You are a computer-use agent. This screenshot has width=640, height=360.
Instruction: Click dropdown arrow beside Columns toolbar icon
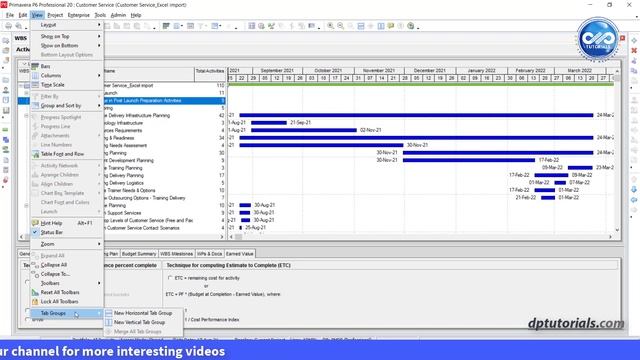coord(182,27)
